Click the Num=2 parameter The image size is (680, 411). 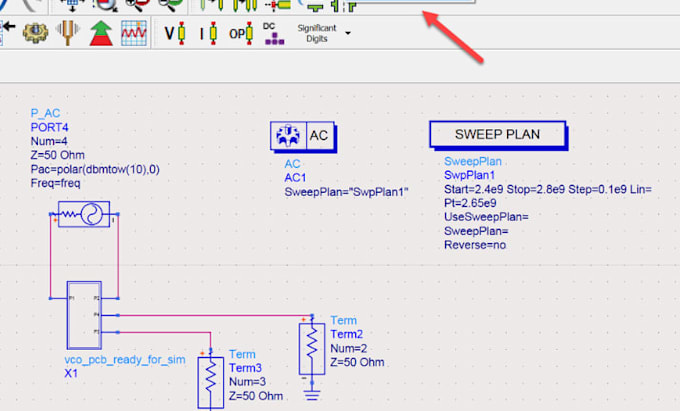pos(349,348)
